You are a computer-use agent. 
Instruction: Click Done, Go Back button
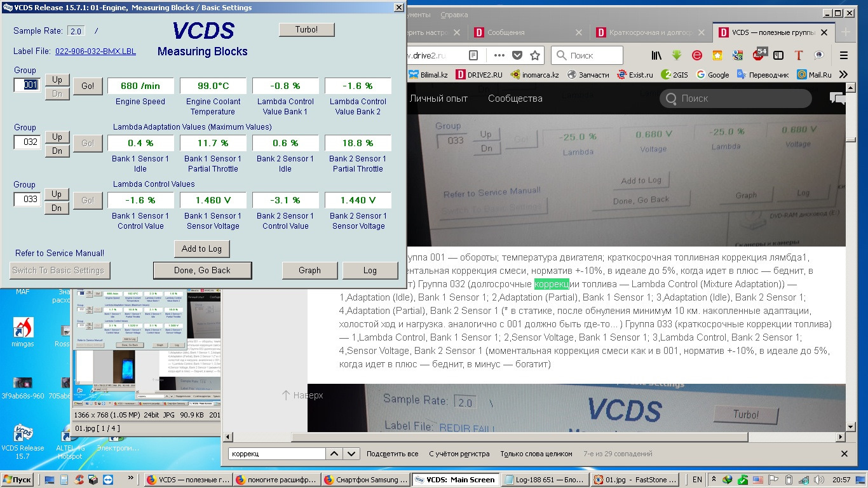click(x=203, y=270)
